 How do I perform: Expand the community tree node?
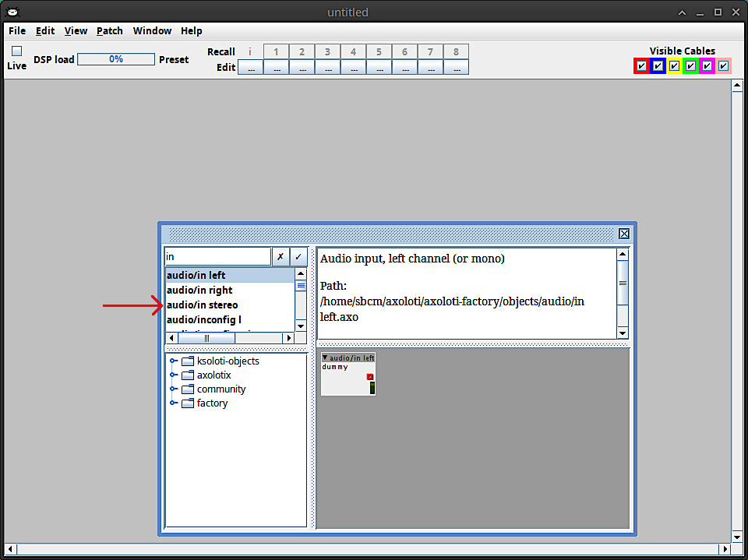click(x=174, y=389)
